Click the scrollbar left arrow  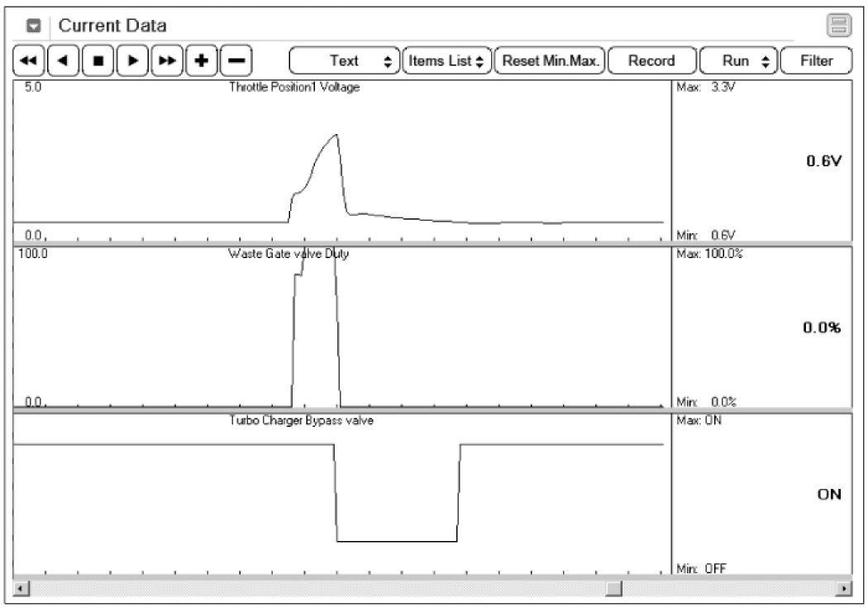[21, 588]
